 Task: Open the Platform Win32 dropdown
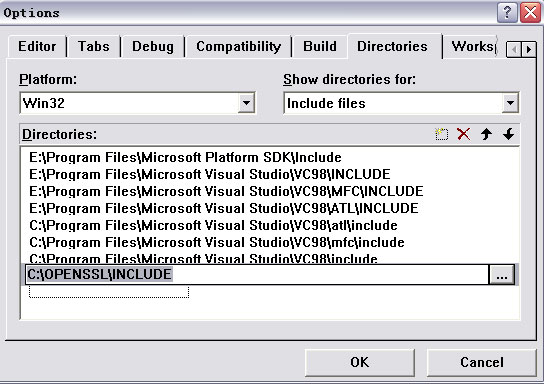click(x=246, y=103)
